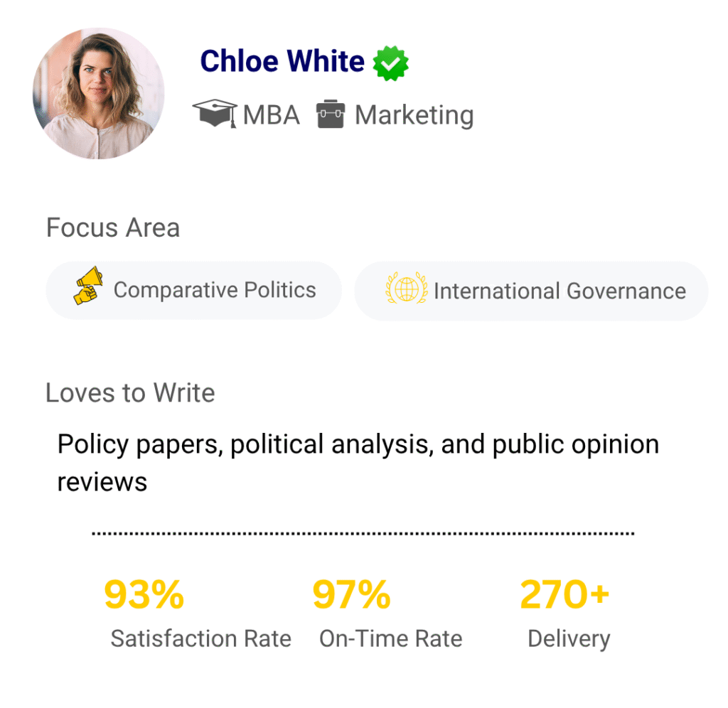This screenshot has height=708, width=728.
Task: Click the Delivery label
Action: coord(569,638)
